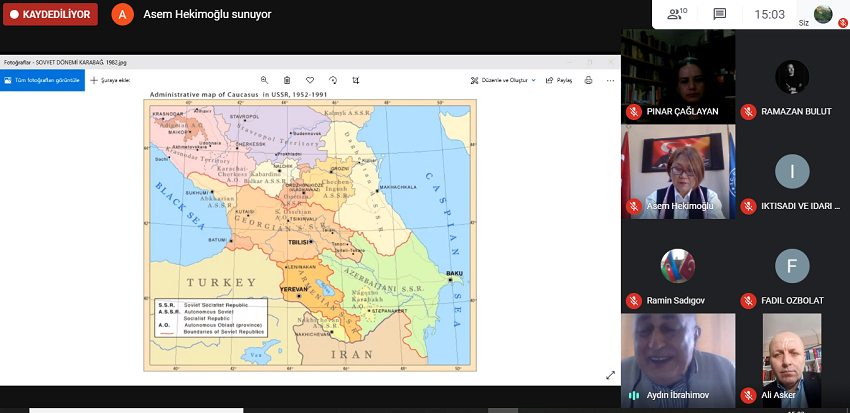Click muted mic on Asem Hekimoğlu tile
The height and width of the screenshot is (413, 850).
[633, 206]
